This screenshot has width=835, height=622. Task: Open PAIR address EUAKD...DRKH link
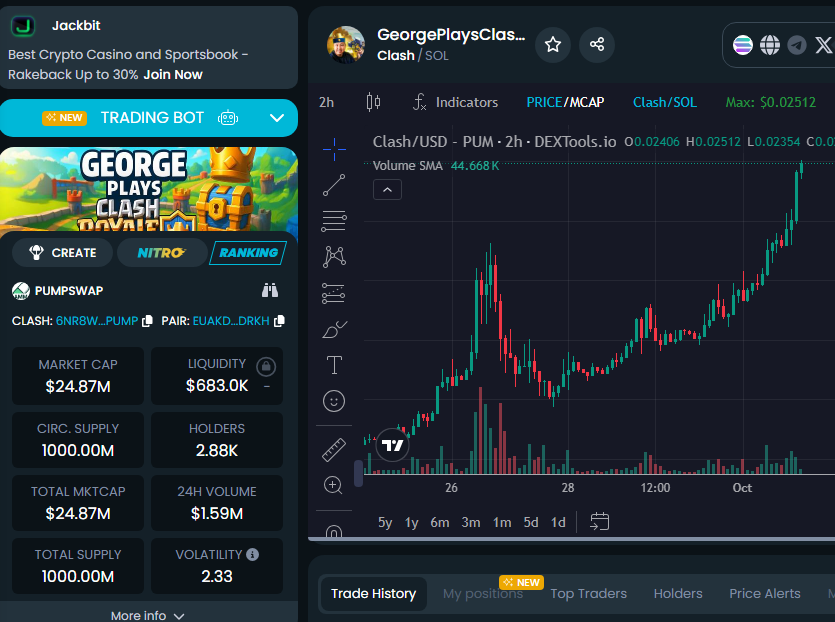coord(231,321)
